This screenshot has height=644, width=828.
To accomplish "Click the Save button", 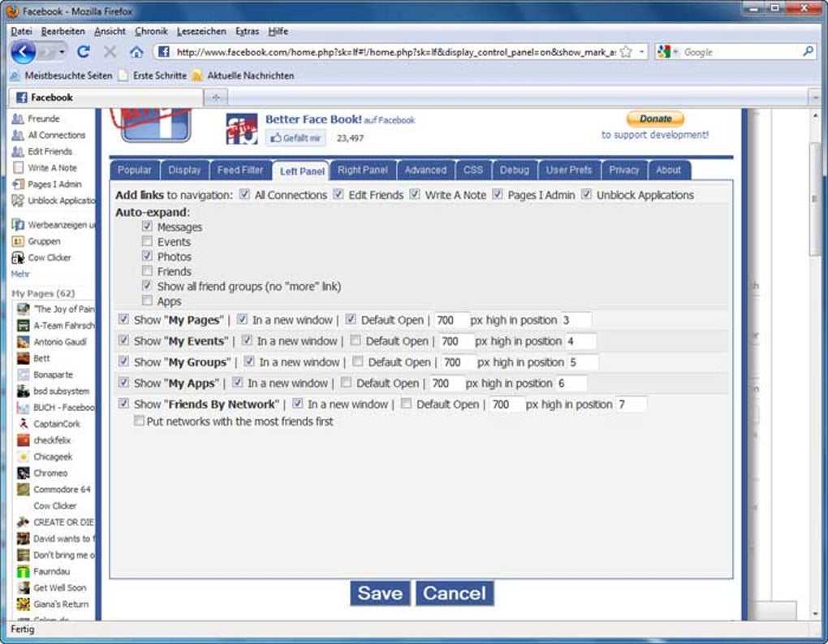I will coord(380,593).
